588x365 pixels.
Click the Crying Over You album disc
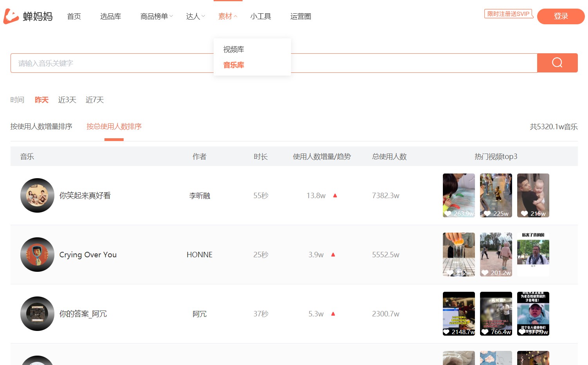37,255
